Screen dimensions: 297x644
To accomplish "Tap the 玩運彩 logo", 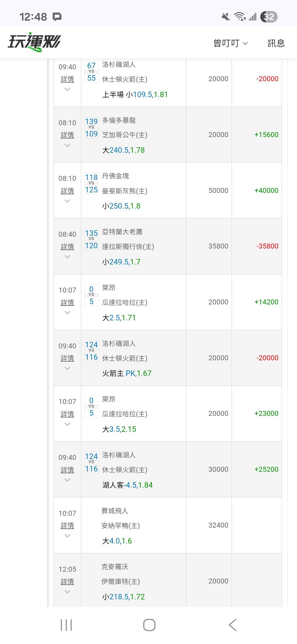I will tap(34, 43).
